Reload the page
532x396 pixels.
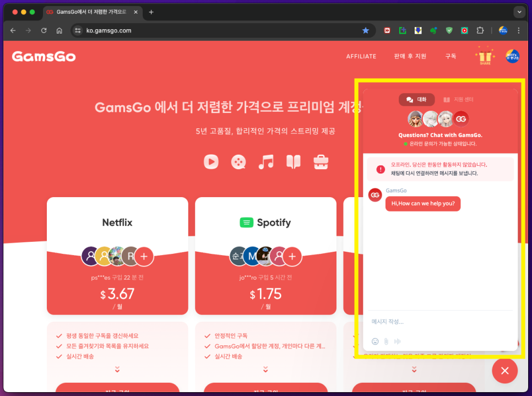pyautogui.click(x=44, y=30)
